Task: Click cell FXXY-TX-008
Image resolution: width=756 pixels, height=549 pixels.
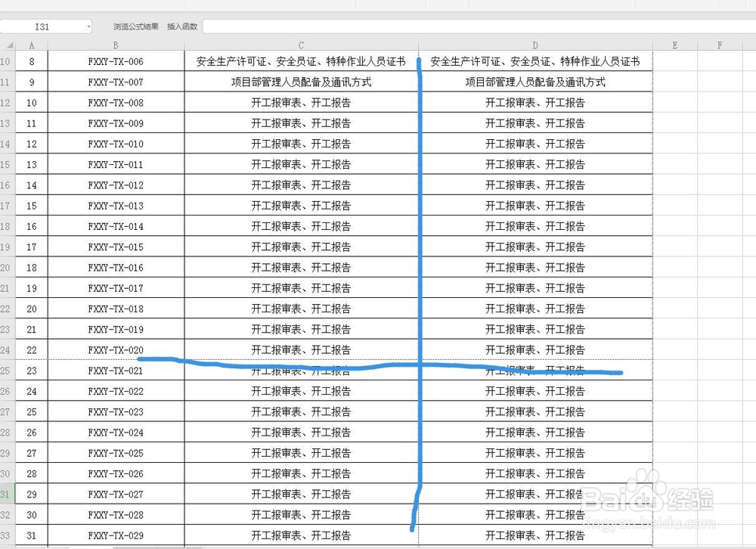Action: pyautogui.click(x=116, y=102)
